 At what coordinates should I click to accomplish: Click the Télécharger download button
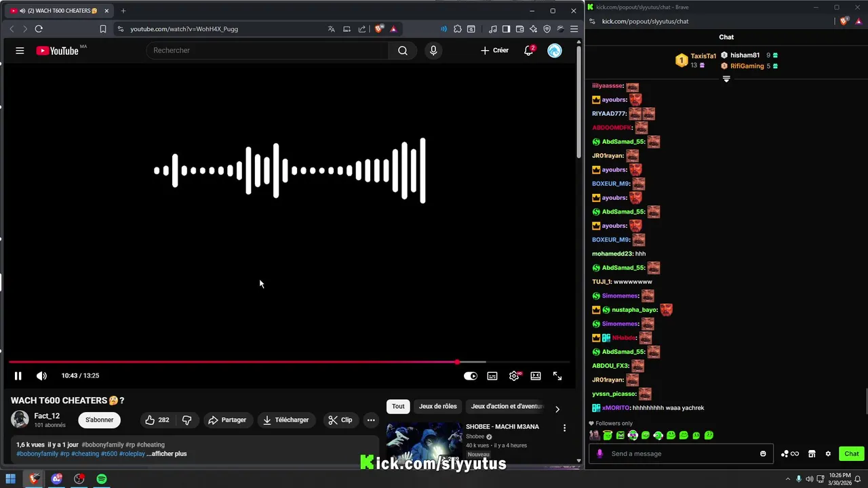pos(286,420)
